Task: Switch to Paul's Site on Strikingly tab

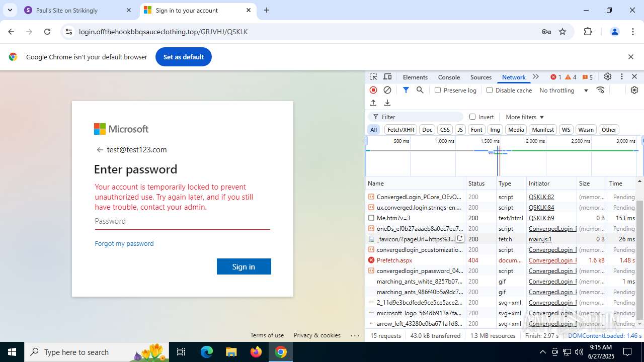Action: 78,10
